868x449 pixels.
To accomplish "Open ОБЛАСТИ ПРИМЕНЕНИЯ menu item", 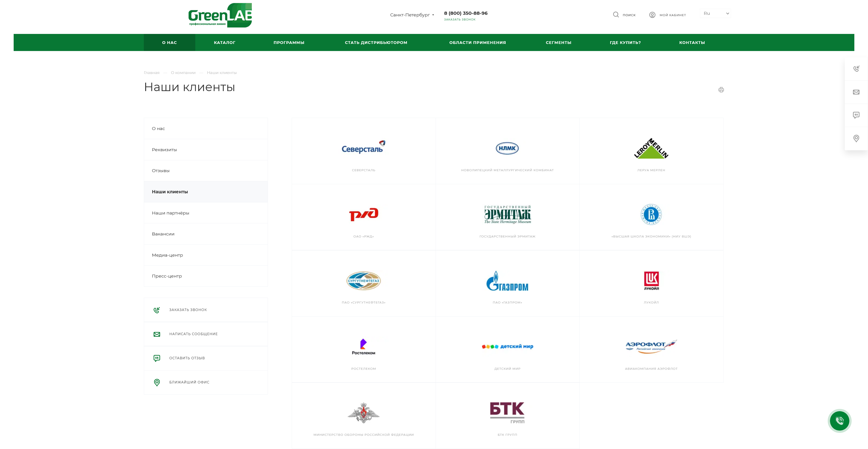I will pyautogui.click(x=477, y=43).
